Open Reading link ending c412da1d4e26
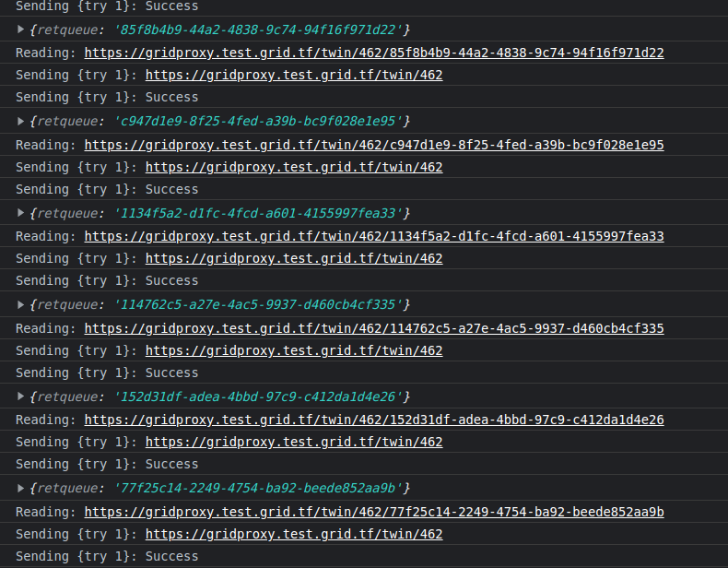728x568 pixels. click(x=374, y=420)
